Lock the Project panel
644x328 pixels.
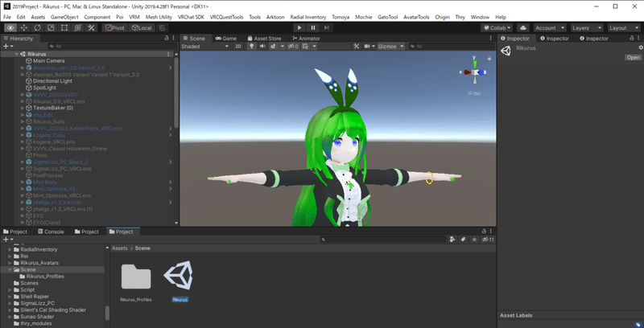tap(485, 232)
